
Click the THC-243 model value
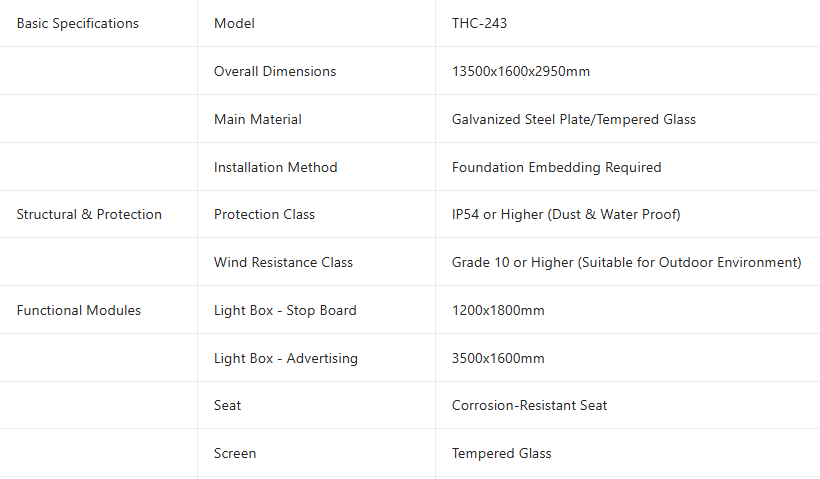480,23
